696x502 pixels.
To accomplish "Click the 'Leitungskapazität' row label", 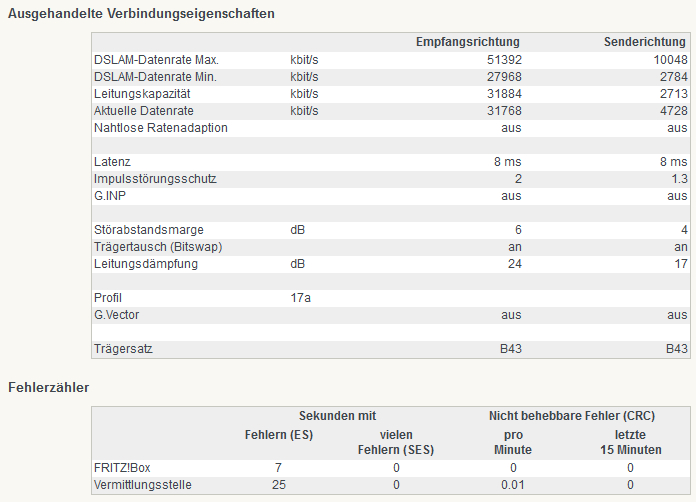I will click(142, 94).
